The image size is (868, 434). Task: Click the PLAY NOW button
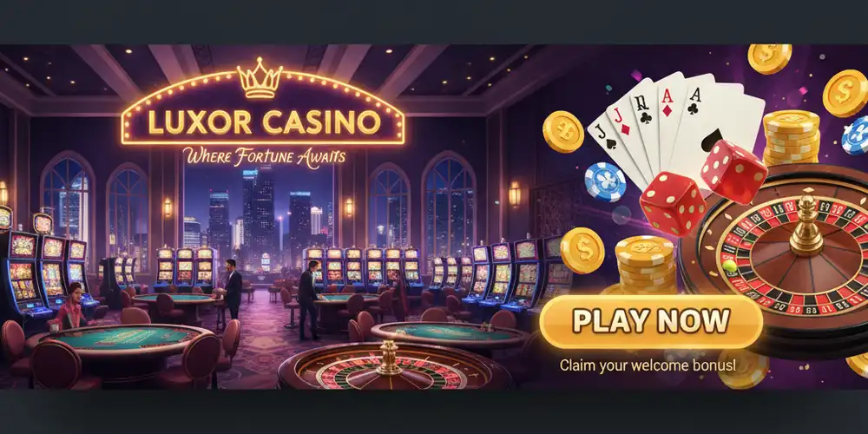pyautogui.click(x=651, y=322)
